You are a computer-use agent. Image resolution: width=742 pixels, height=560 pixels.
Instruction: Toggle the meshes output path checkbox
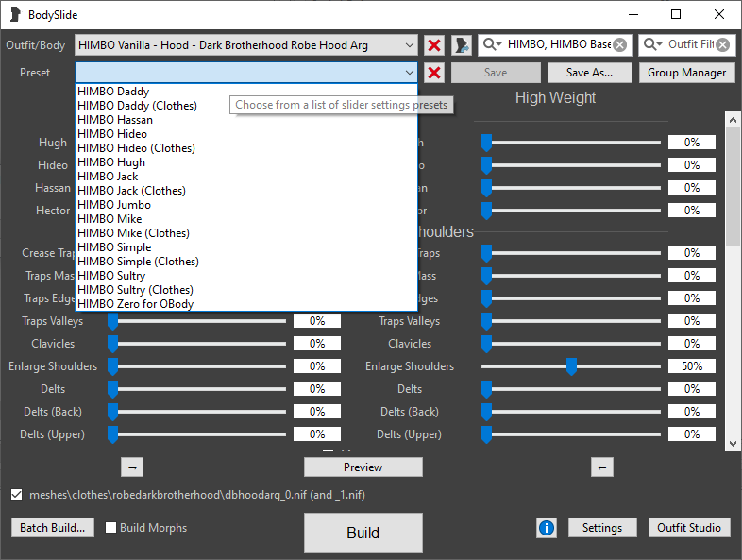[17, 495]
